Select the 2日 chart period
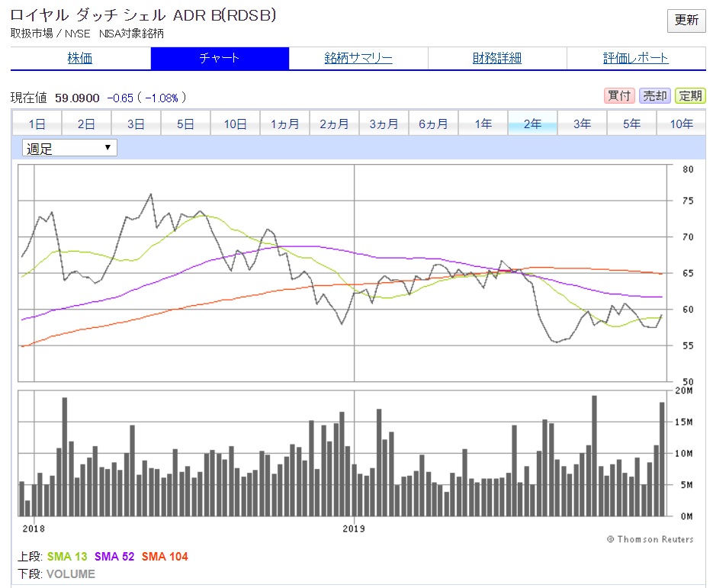The image size is (713, 588). pos(86,124)
